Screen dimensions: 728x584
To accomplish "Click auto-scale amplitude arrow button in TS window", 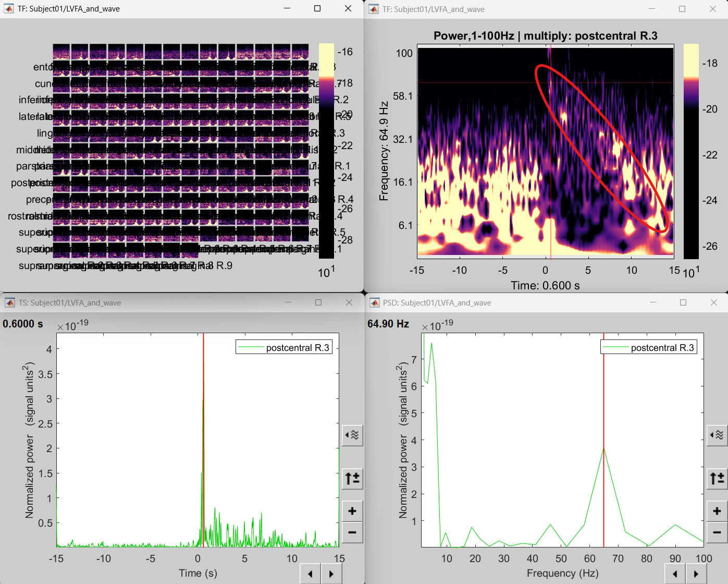I will pos(352,478).
